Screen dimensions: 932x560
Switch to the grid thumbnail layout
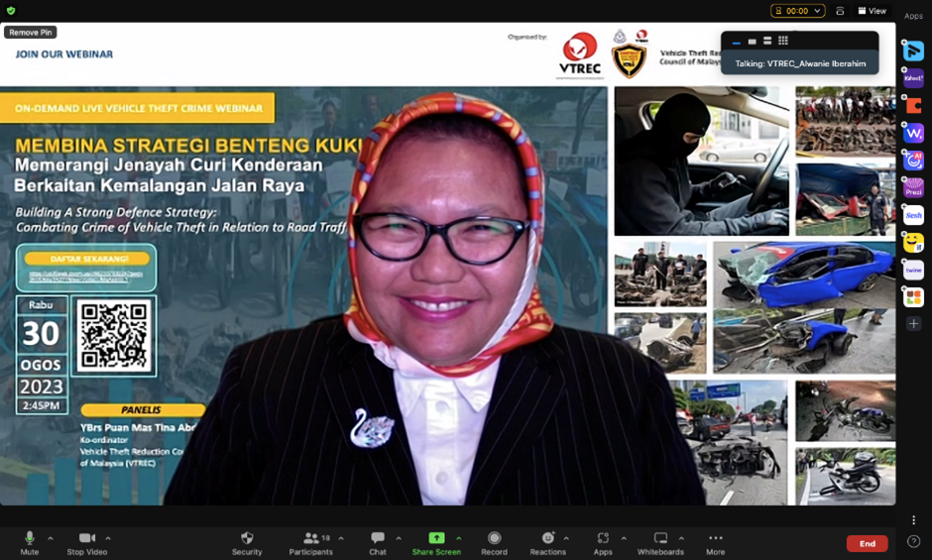(x=783, y=41)
